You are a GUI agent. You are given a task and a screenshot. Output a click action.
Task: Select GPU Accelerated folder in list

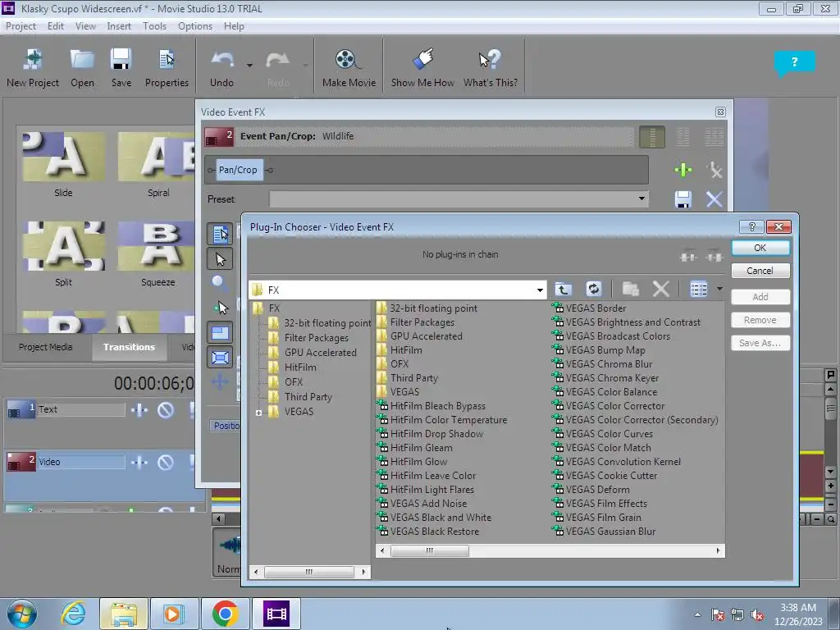(x=426, y=336)
